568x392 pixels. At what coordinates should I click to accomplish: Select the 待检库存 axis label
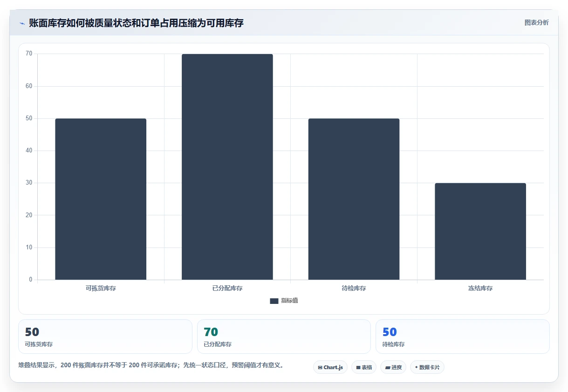354,289
